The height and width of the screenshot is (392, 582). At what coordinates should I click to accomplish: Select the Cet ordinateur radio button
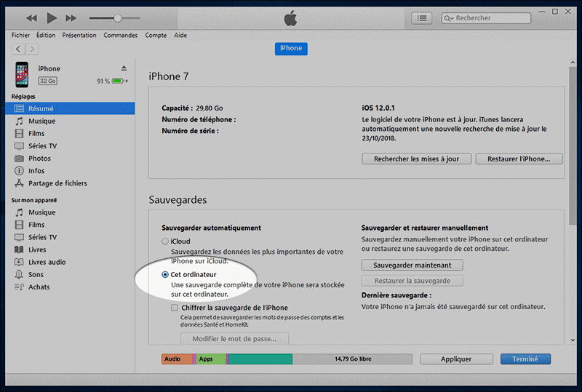point(165,275)
